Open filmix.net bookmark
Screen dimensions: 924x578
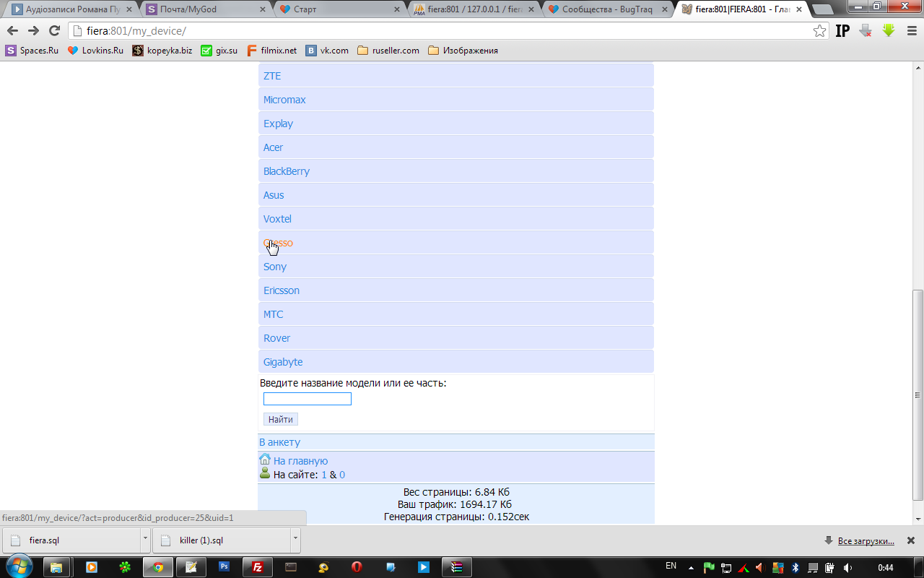coord(271,51)
